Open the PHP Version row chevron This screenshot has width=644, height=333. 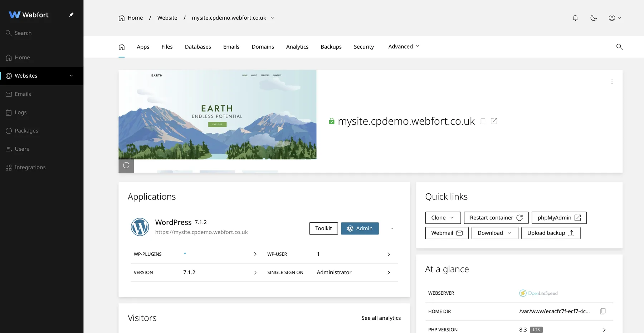(x=604, y=330)
